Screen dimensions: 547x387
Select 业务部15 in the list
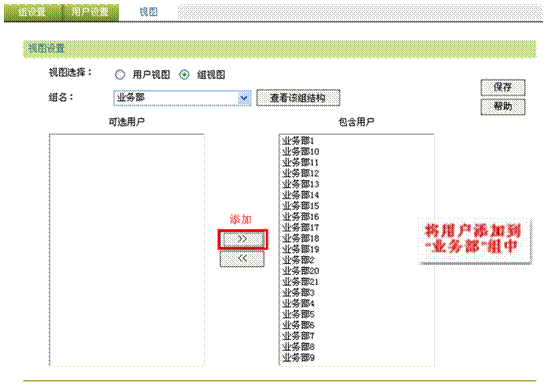click(301, 206)
